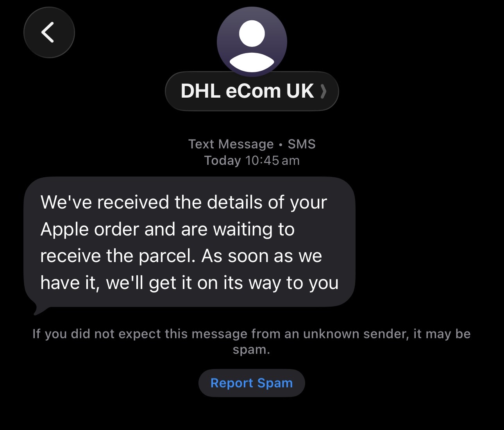Screen dimensions: 504x430
Task: Open the contact avatar silhouette
Action: [x=252, y=42]
